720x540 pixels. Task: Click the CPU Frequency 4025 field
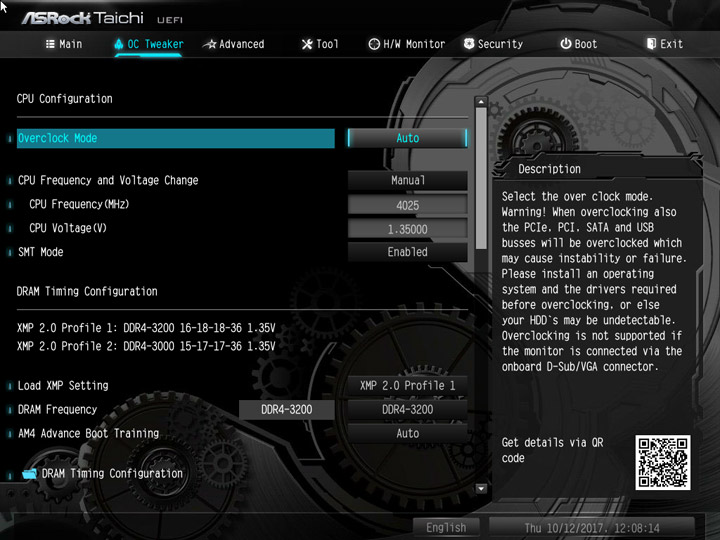(x=407, y=205)
